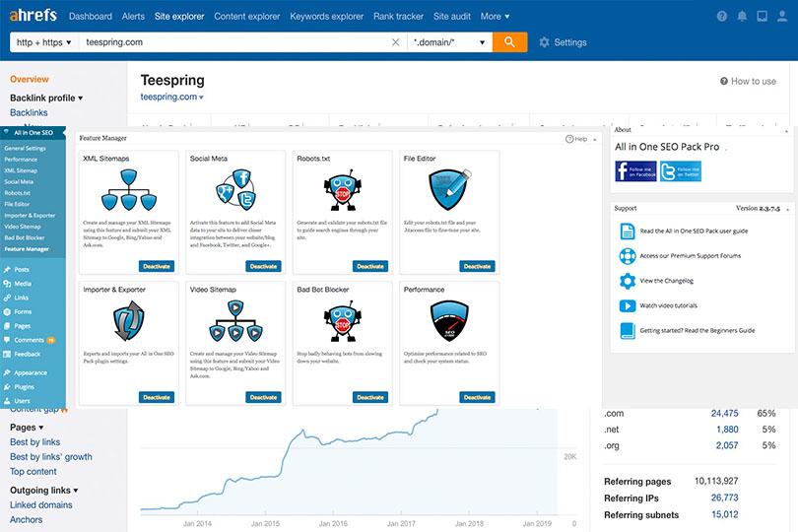Viewport: 798px width, 532px height.
Task: Open Best by links' growth report
Action: [51, 457]
